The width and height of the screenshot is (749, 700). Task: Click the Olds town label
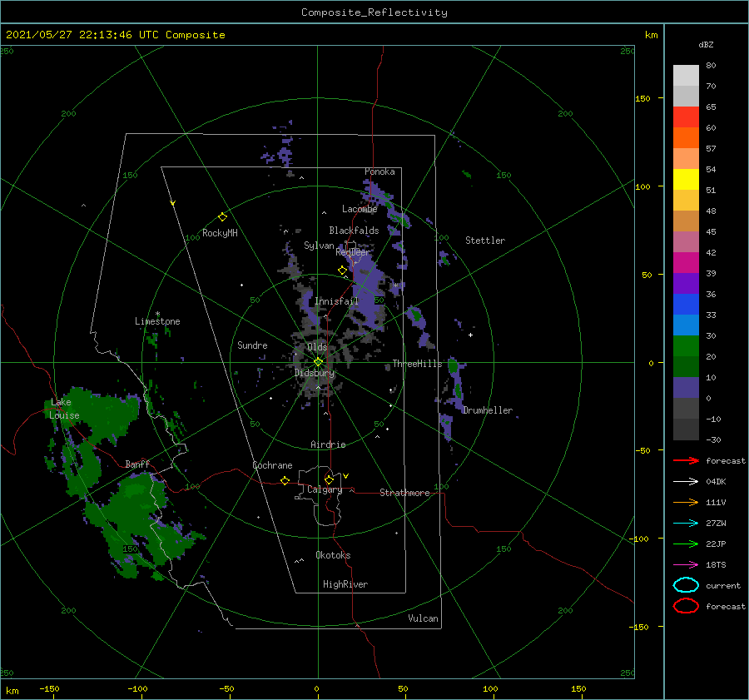pos(317,347)
